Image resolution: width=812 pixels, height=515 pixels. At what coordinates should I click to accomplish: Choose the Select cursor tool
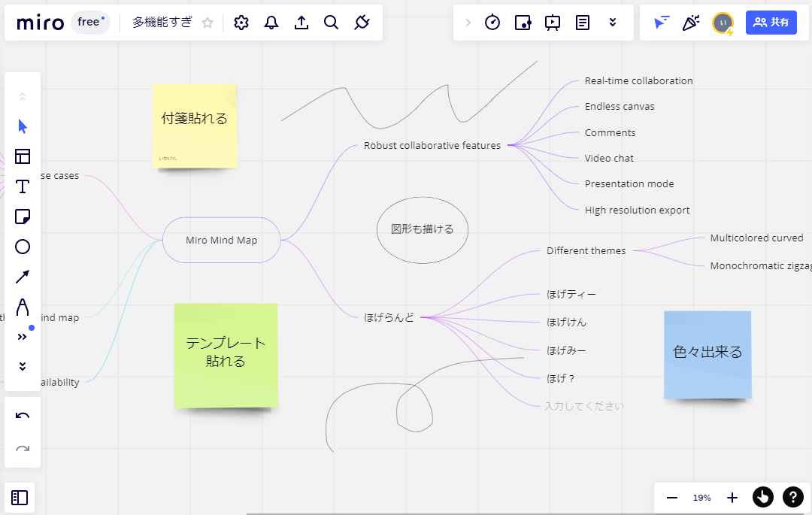[23, 126]
